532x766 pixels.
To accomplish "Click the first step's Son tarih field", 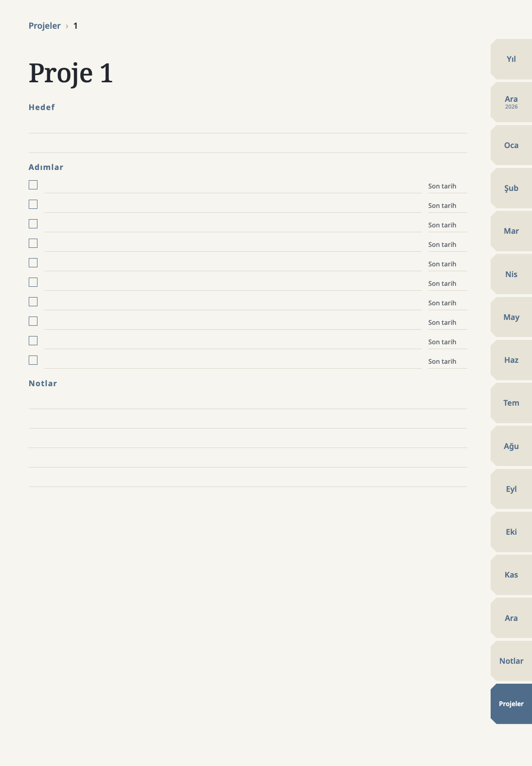I will point(448,186).
